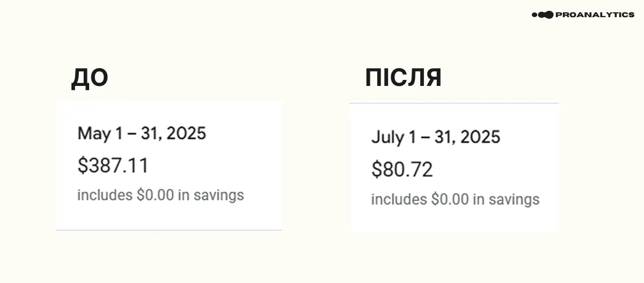Click the May 1 – 31, 2025 date range
The image size is (644, 283).
coord(142,133)
